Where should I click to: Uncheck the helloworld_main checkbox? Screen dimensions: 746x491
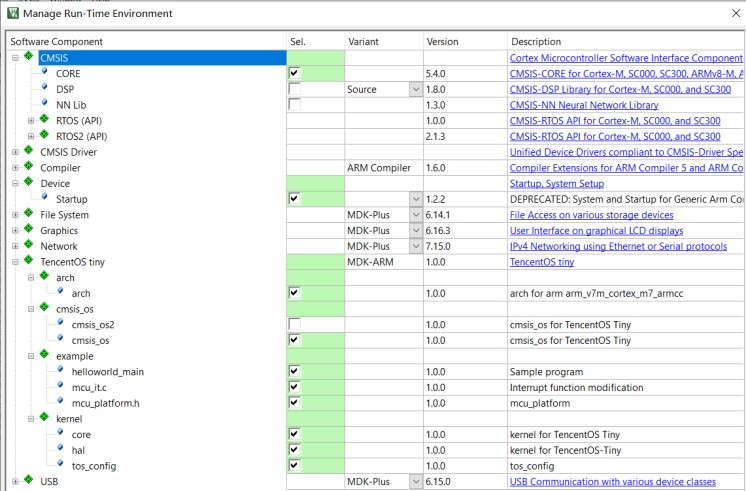(294, 372)
